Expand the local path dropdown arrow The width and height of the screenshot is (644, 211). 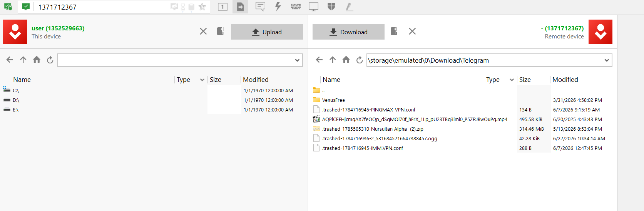tap(297, 60)
